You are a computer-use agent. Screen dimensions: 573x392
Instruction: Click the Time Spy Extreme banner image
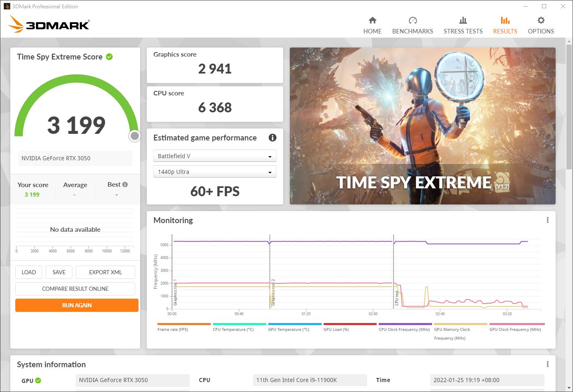pyautogui.click(x=423, y=126)
